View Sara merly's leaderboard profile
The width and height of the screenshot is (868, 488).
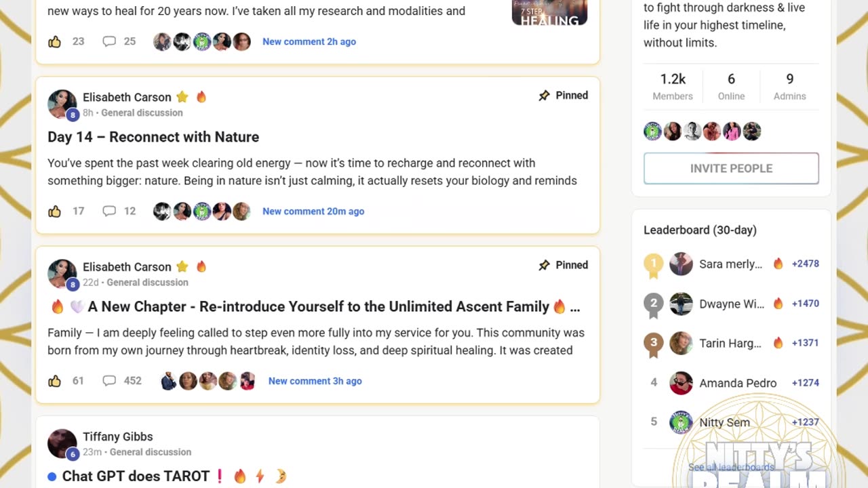(730, 264)
